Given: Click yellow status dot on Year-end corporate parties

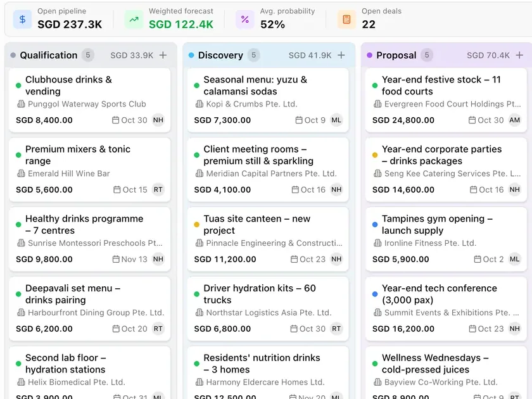Looking at the screenshot, I should point(375,155).
